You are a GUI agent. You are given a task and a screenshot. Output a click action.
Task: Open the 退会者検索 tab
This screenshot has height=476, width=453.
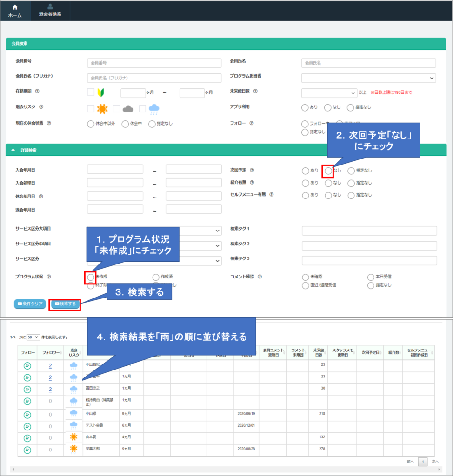pyautogui.click(x=50, y=11)
